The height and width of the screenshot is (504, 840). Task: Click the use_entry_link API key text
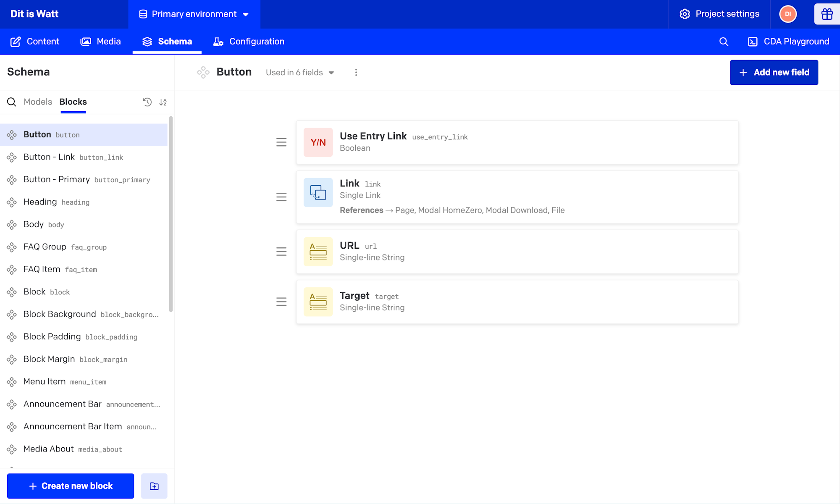[440, 137]
